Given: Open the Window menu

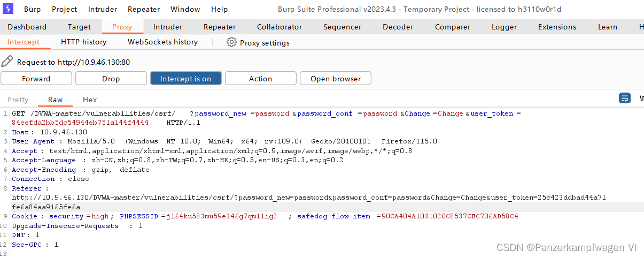Looking at the screenshot, I should pyautogui.click(x=185, y=9).
